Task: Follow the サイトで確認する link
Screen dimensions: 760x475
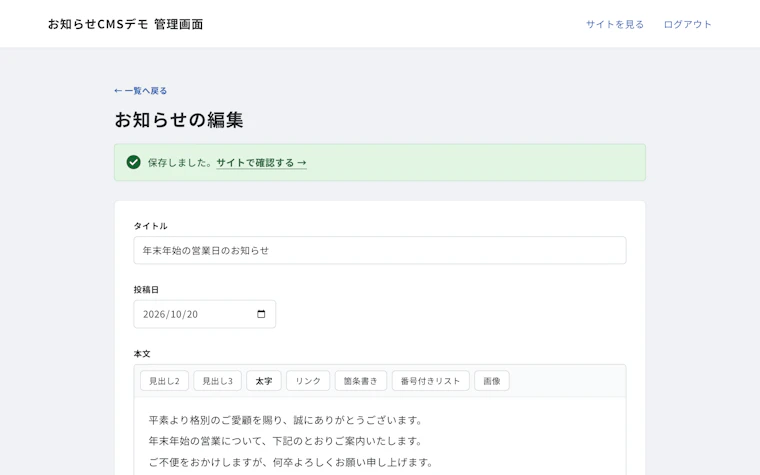Action: point(261,162)
